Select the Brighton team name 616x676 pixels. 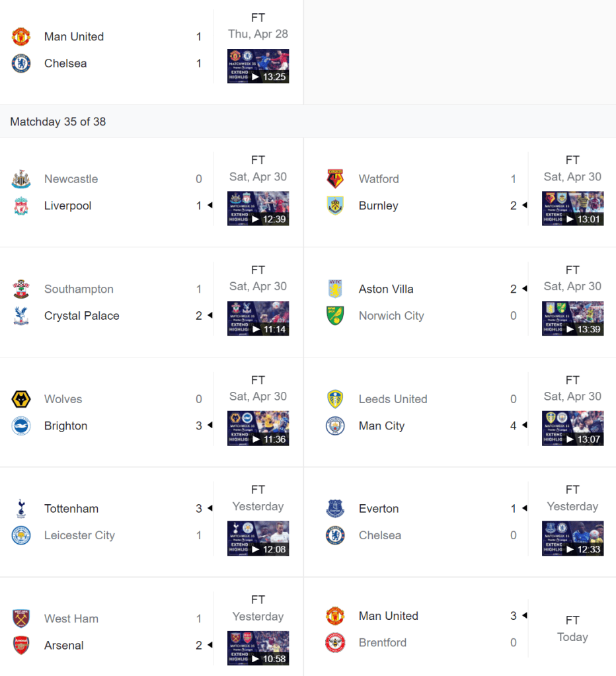coord(65,426)
